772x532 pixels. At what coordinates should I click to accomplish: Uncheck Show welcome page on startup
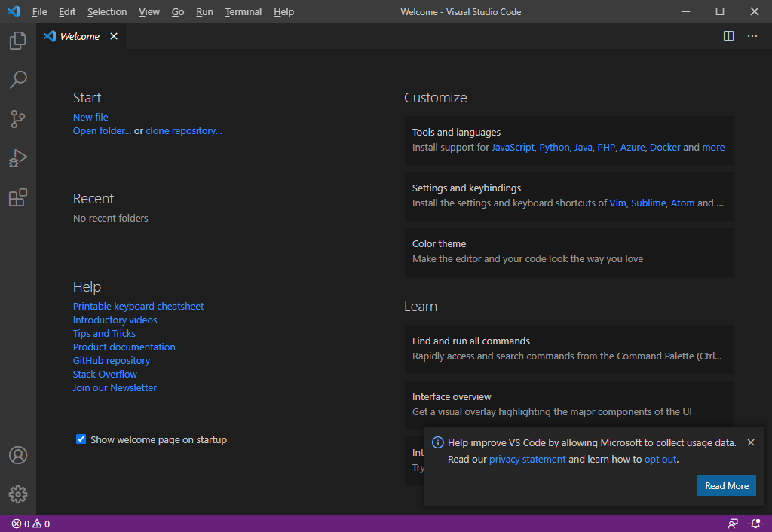pos(81,439)
